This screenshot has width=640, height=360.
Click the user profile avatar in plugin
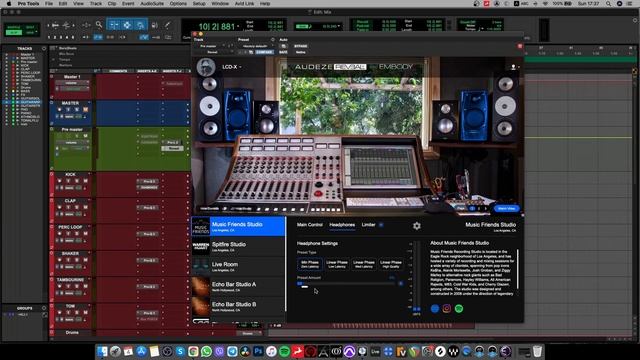click(x=206, y=67)
